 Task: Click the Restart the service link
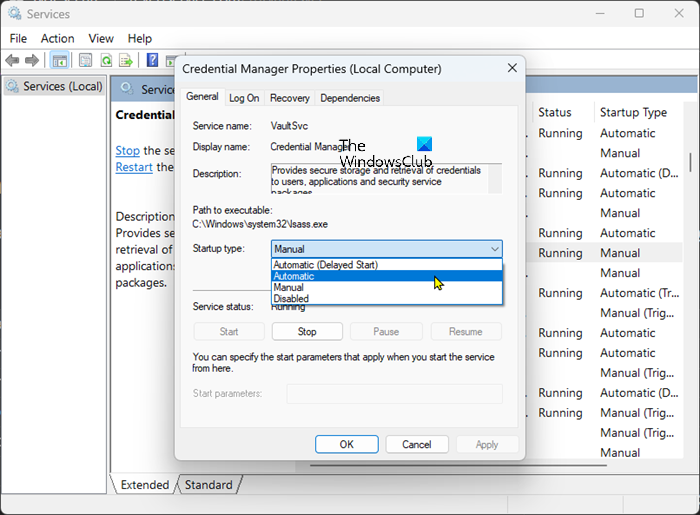pos(134,167)
